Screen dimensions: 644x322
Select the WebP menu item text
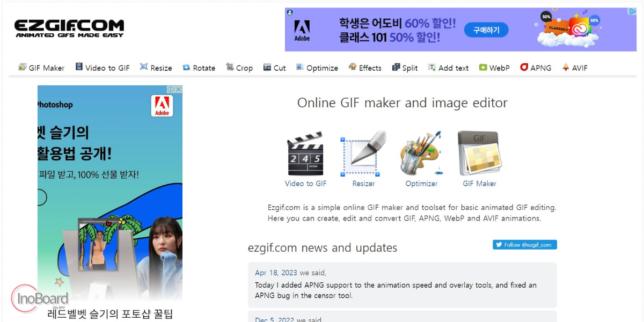click(x=500, y=68)
